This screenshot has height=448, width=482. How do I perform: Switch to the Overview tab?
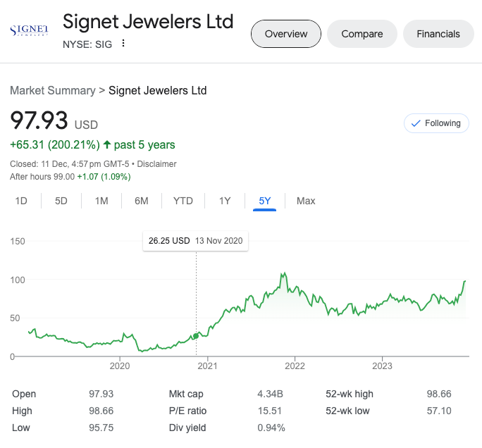coord(286,34)
